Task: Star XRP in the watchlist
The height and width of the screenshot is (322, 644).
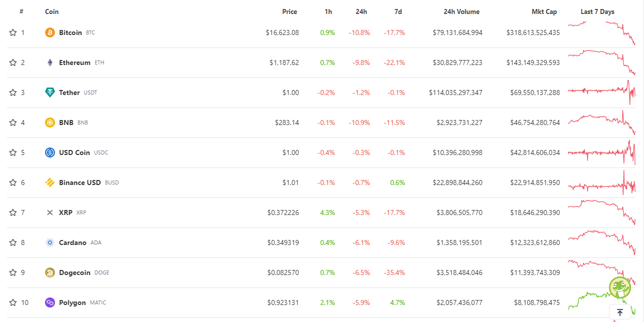Action: pyautogui.click(x=13, y=212)
